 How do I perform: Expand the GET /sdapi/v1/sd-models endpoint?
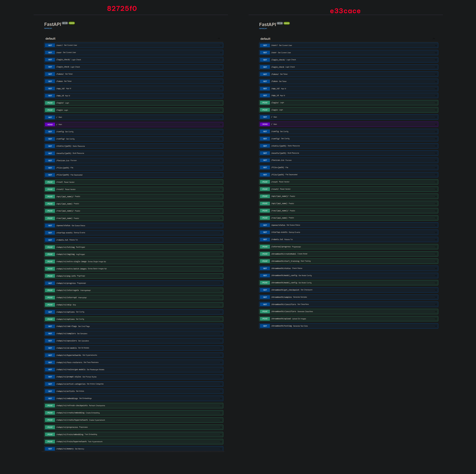tap(221, 348)
